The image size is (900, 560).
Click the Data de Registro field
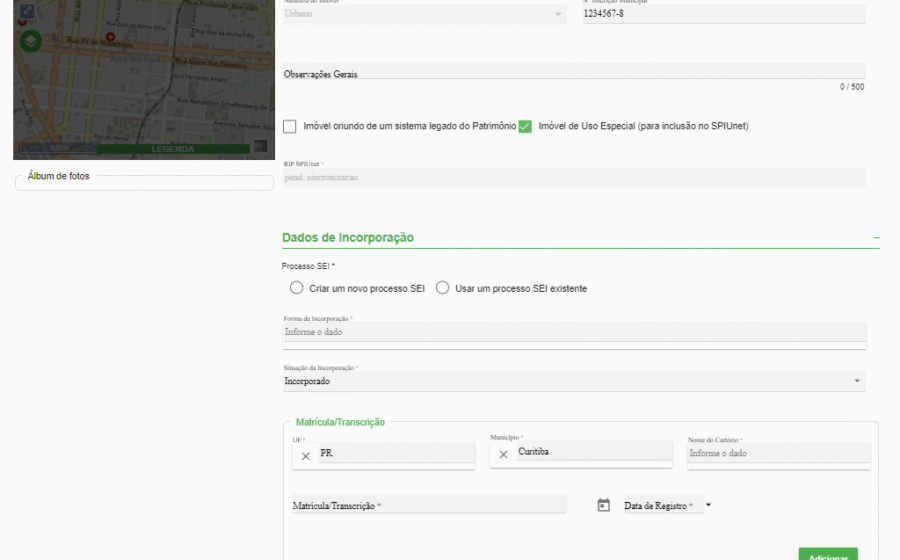pos(664,505)
